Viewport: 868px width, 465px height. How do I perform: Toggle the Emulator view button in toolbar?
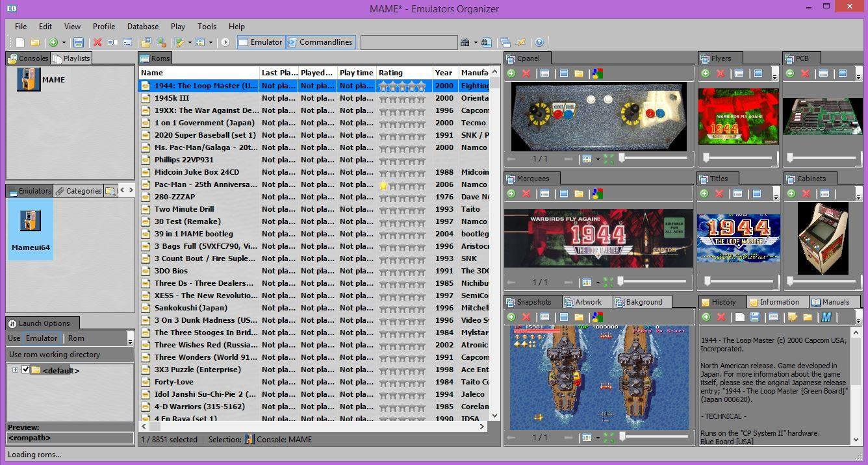point(260,42)
